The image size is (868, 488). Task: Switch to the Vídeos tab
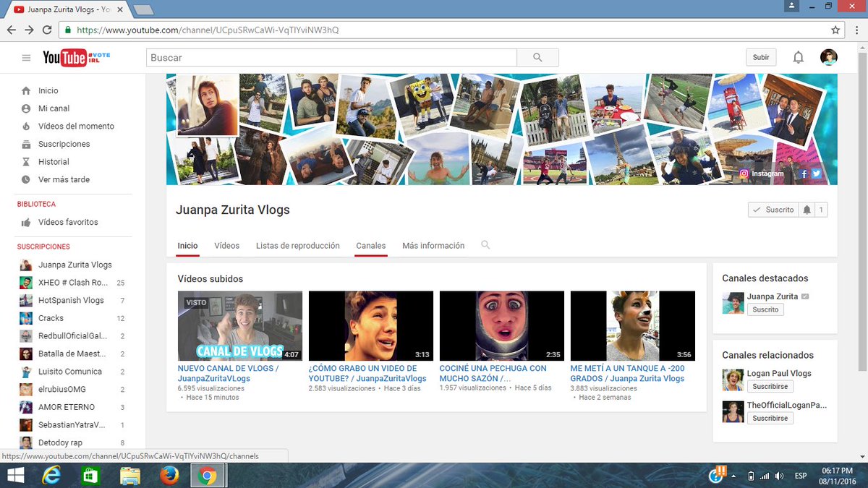[226, 246]
